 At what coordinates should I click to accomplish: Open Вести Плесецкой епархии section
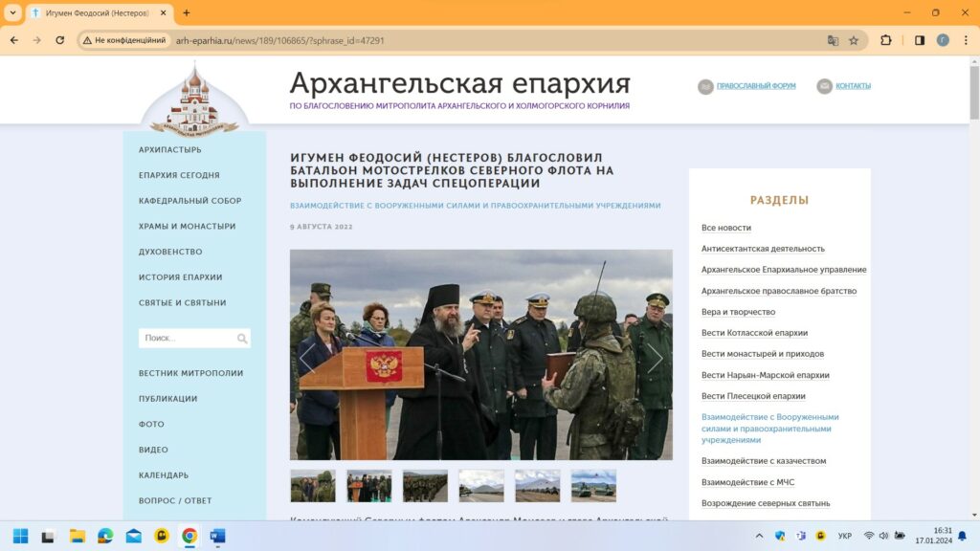pos(753,396)
